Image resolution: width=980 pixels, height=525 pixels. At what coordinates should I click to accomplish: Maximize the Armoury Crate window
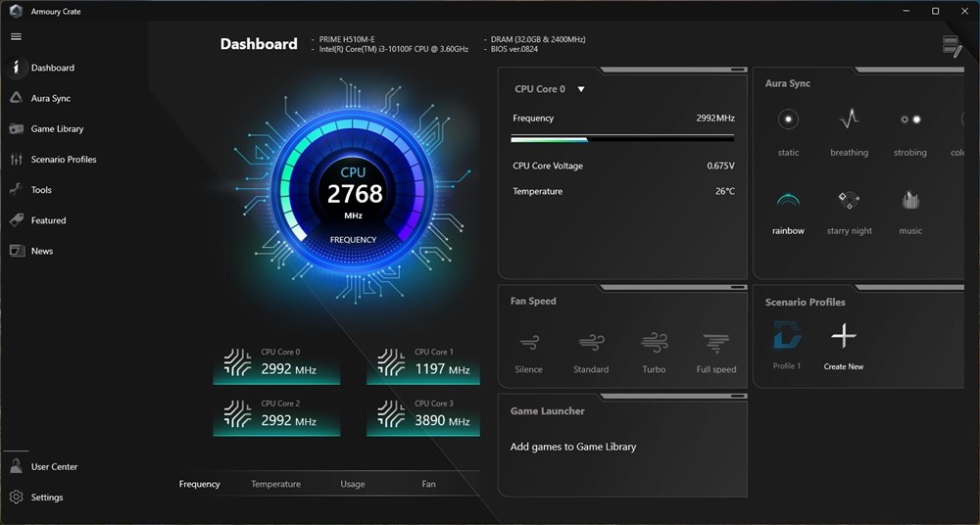coord(936,11)
